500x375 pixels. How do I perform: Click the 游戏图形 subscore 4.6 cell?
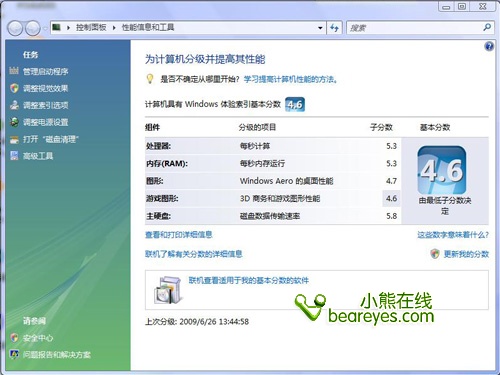click(x=391, y=198)
